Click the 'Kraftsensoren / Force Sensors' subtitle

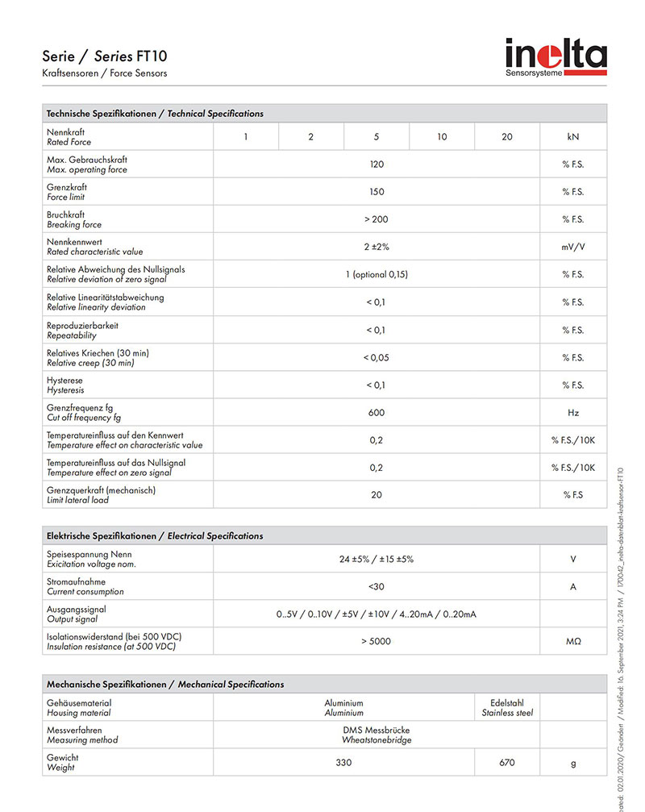click(x=105, y=73)
